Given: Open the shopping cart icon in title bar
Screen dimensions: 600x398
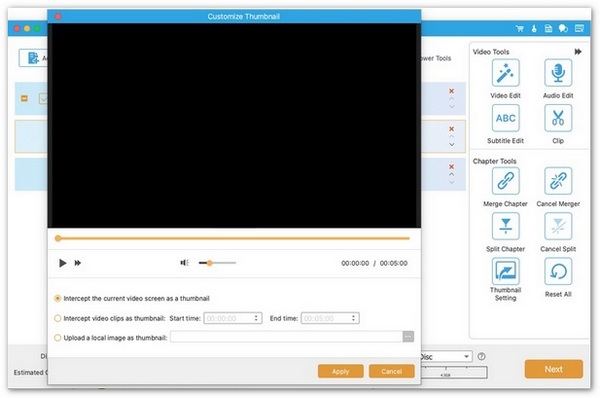Looking at the screenshot, I should click(x=520, y=28).
